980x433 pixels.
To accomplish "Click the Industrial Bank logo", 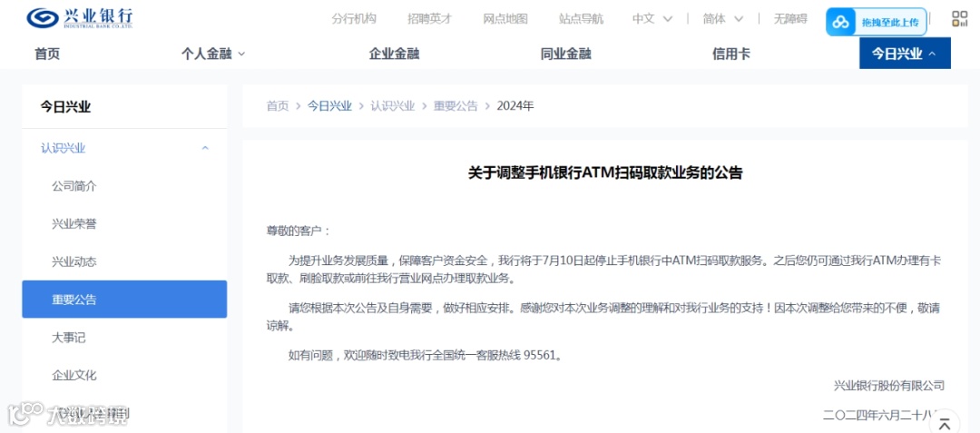I will (79, 18).
